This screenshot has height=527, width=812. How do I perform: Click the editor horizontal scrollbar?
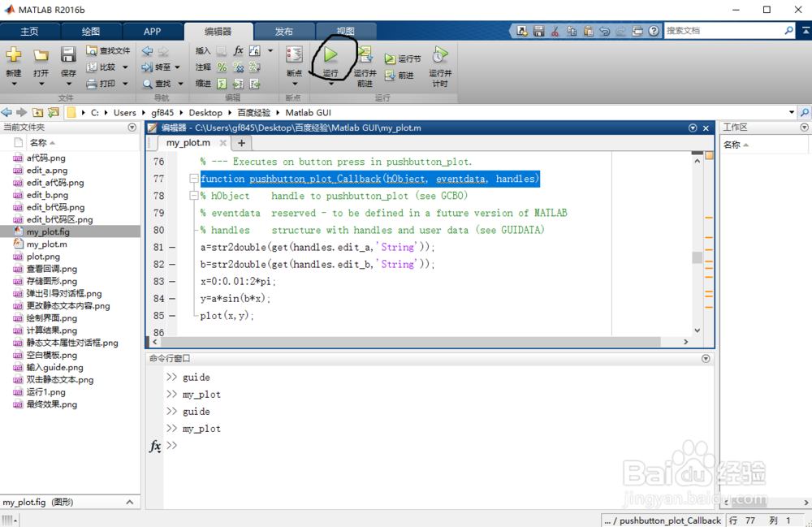pos(410,342)
